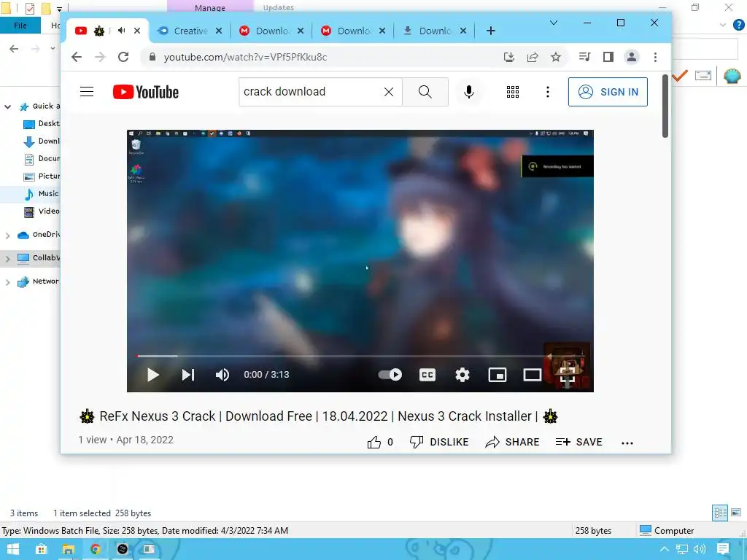This screenshot has height=560, width=747.
Task: Click the SAVE button
Action: [578, 443]
